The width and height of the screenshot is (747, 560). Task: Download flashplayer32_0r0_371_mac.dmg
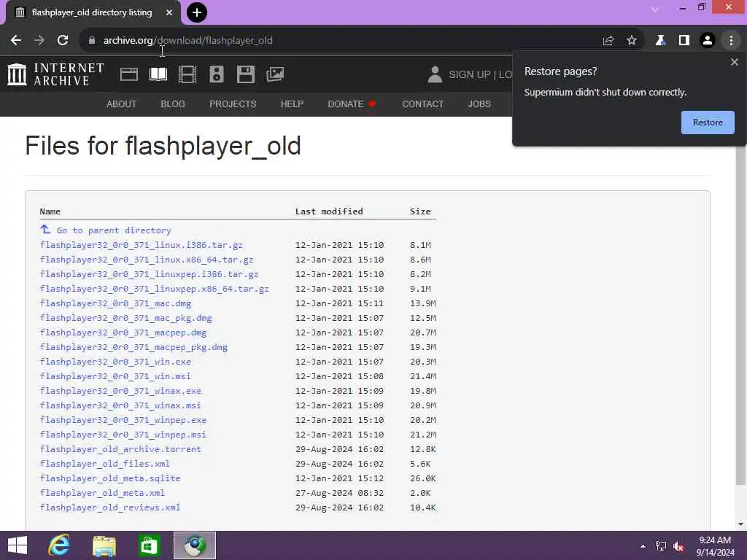click(116, 303)
